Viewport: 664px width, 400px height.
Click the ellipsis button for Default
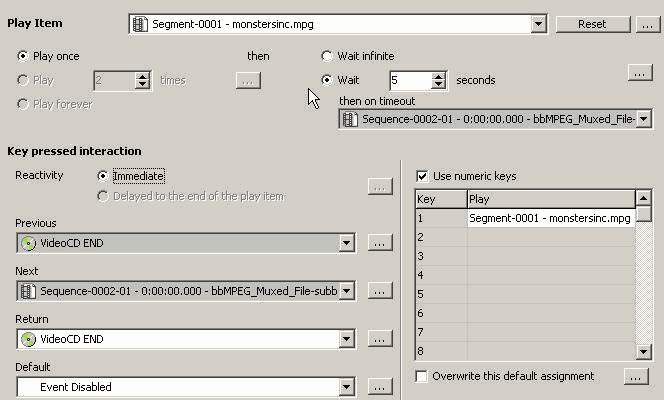pos(379,386)
